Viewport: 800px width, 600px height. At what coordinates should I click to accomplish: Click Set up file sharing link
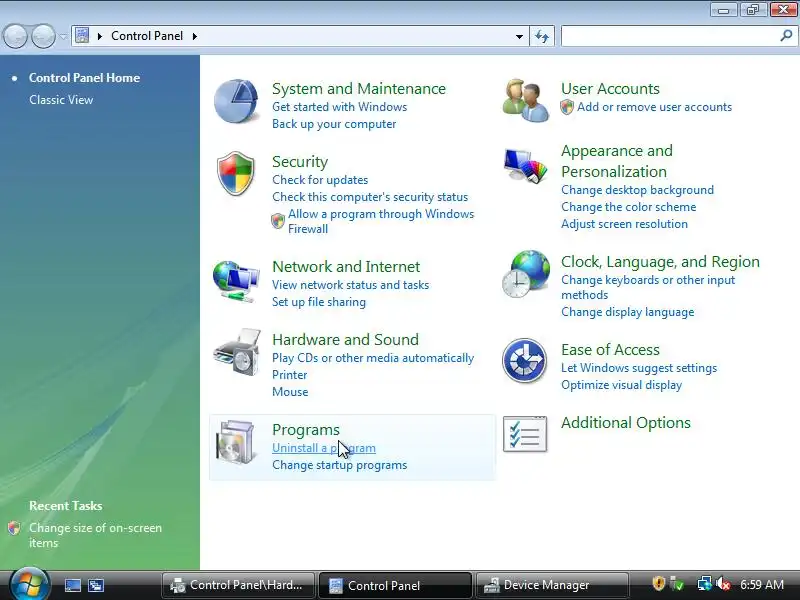pyautogui.click(x=319, y=302)
